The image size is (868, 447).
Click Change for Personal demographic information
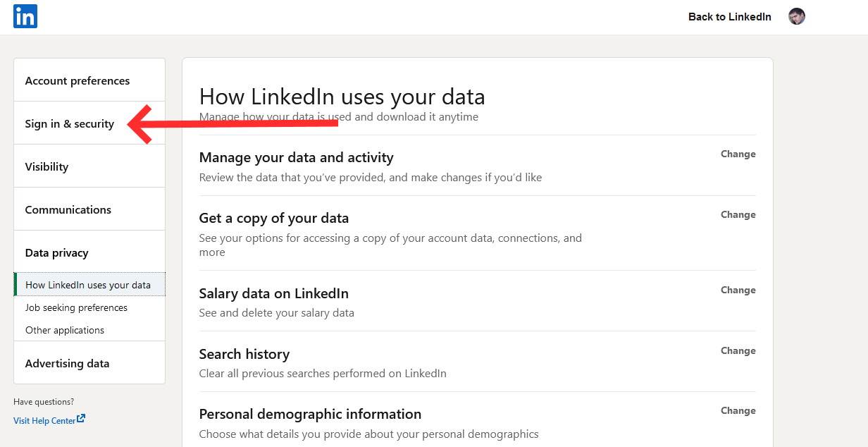pos(738,410)
